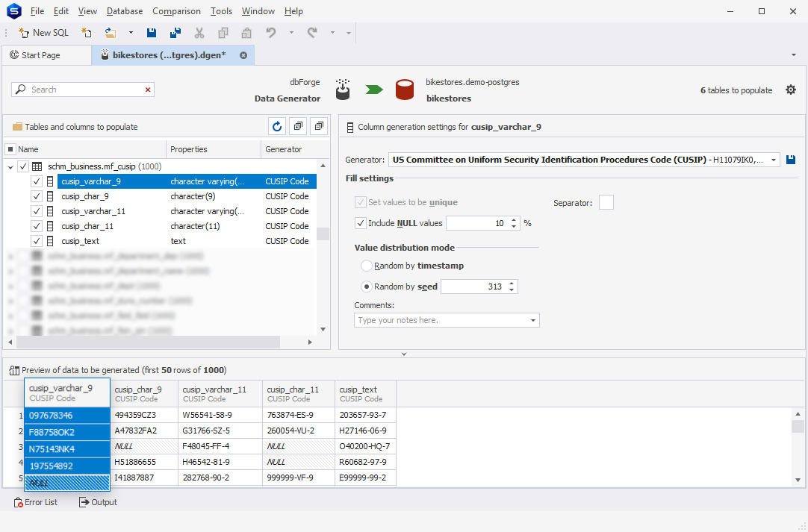Toggle the Include NULL values checkbox
The height and width of the screenshot is (532, 808).
[361, 223]
